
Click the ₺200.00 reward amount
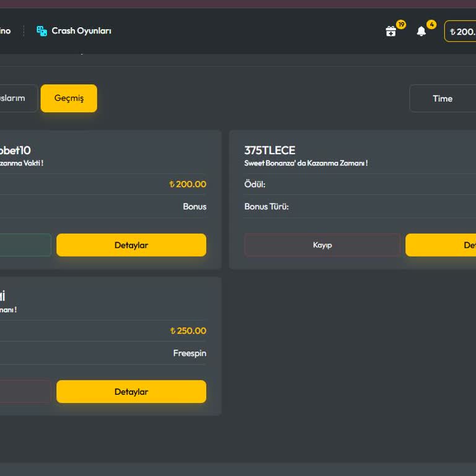click(x=188, y=184)
